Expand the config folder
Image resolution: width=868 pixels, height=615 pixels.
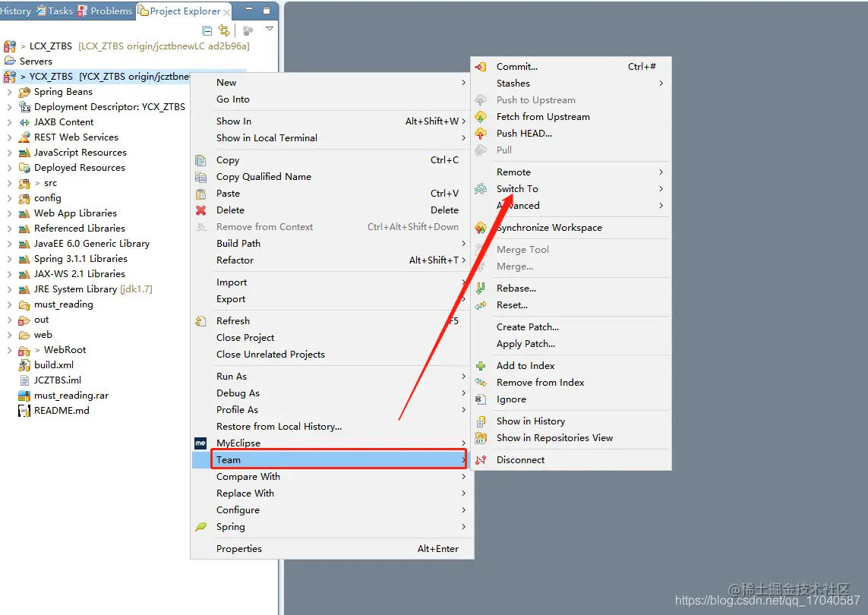pos(9,198)
